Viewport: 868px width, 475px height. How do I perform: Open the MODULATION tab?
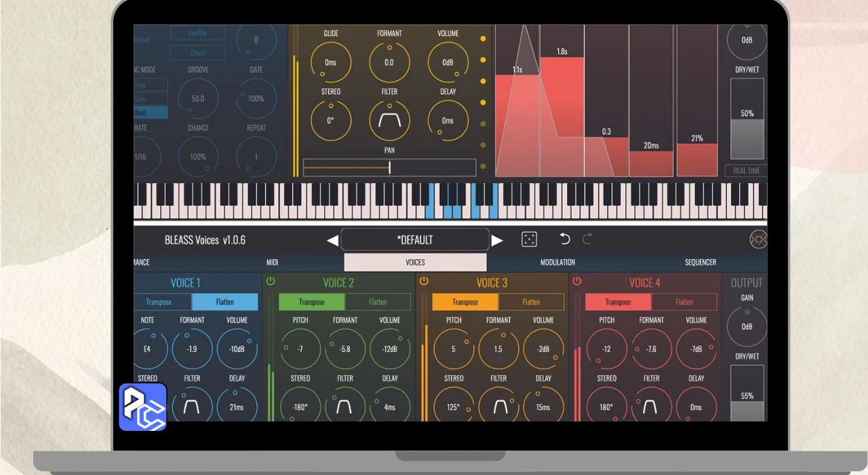pos(557,263)
